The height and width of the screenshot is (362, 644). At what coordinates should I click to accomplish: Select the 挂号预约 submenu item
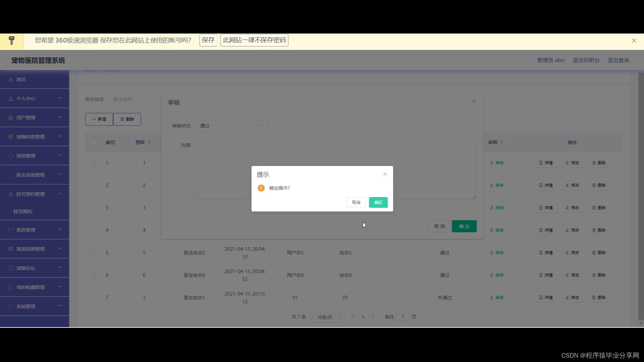[23, 212]
